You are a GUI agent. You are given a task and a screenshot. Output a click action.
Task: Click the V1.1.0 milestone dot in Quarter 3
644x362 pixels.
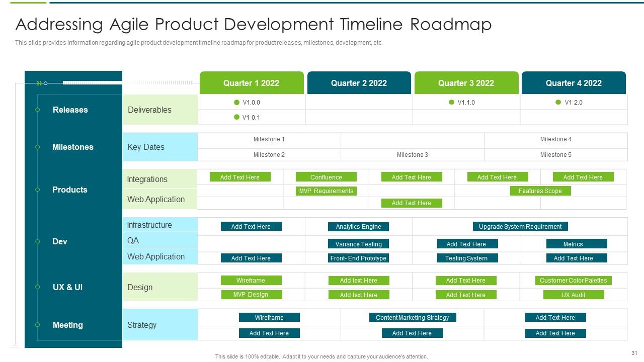click(452, 102)
